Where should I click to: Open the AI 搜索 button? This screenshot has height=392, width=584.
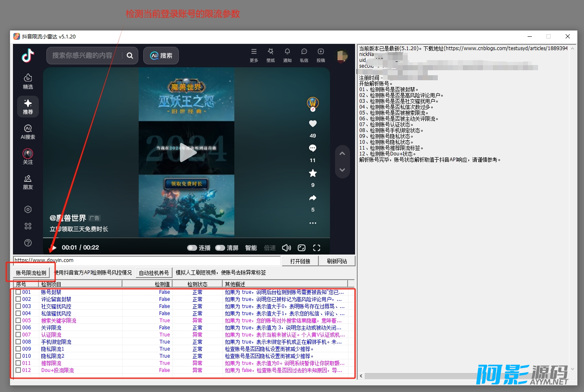[x=161, y=56]
